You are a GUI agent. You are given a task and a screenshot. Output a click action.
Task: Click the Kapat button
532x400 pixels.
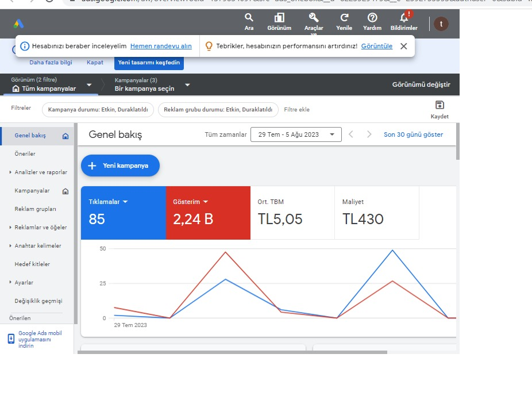[x=95, y=63]
